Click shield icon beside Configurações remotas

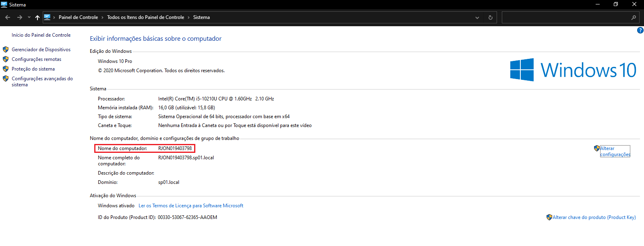point(6,59)
